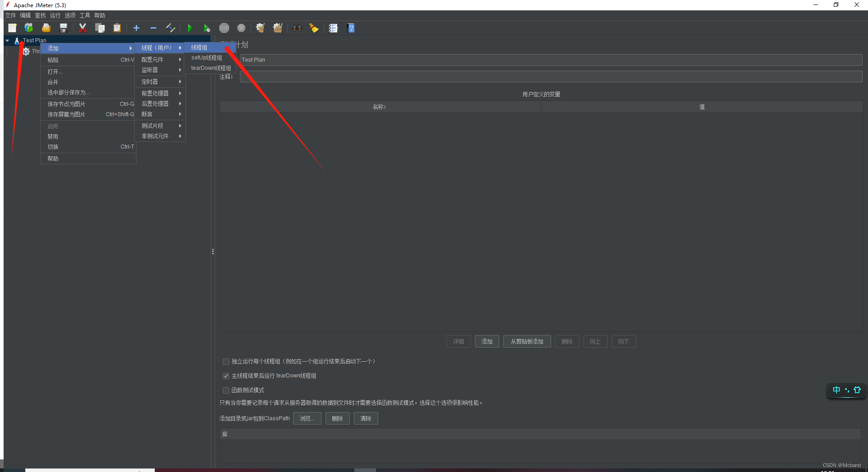Click 删除 button beside 浏览
The image size is (868, 472).
[x=337, y=418]
